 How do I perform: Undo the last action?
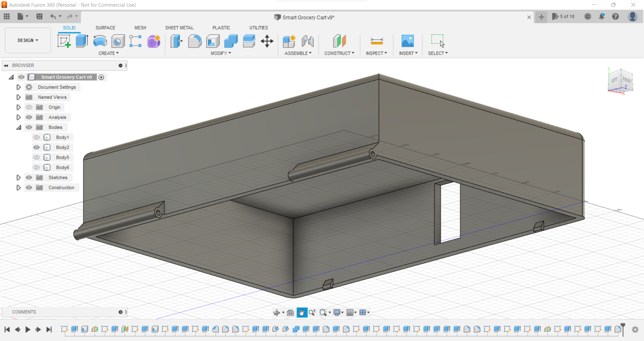point(53,16)
